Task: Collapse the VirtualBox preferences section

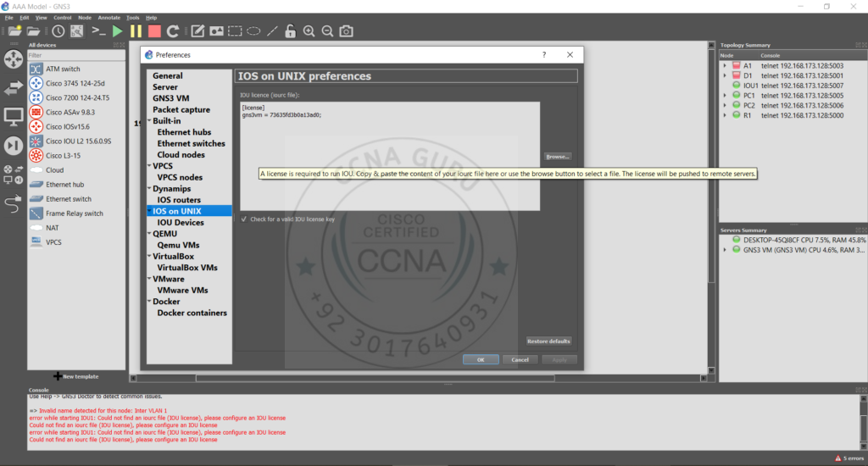Action: (149, 256)
